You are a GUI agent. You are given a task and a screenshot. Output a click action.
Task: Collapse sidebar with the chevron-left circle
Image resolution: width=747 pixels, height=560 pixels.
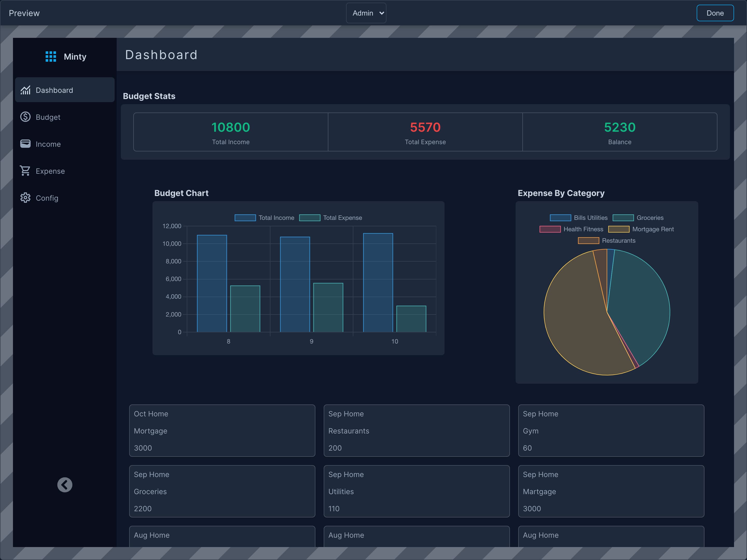point(65,485)
